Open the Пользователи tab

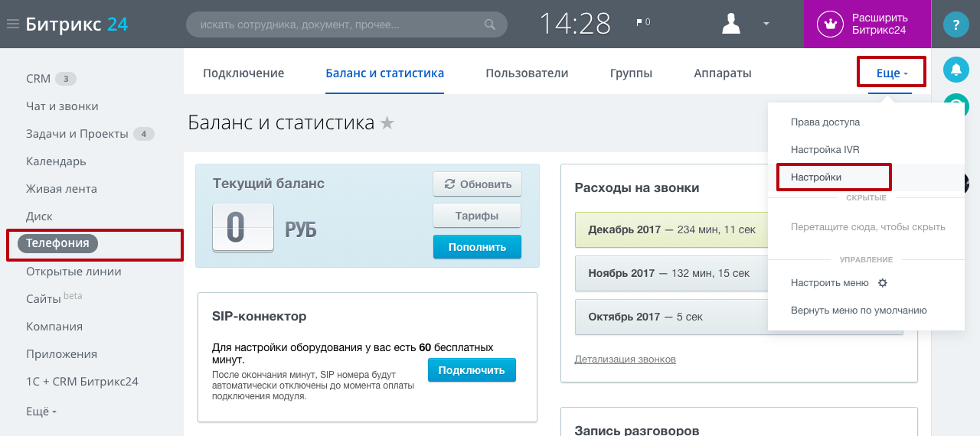[x=527, y=73]
